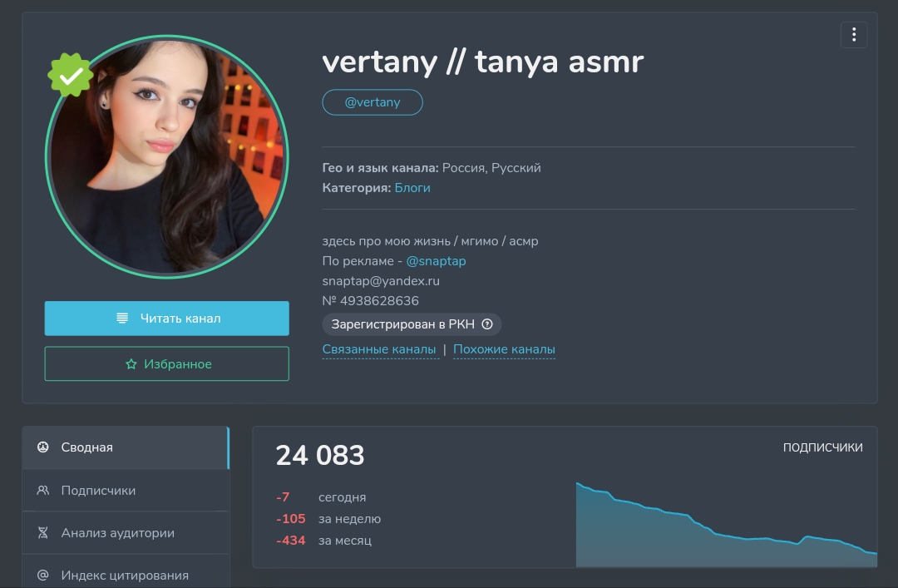Open the @snaptap advertising contact link

click(x=436, y=261)
